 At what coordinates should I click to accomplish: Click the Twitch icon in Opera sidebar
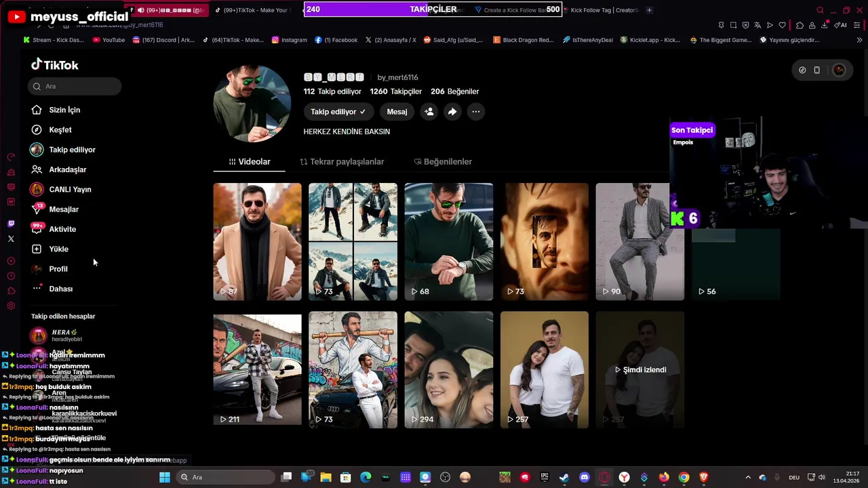[x=11, y=224]
